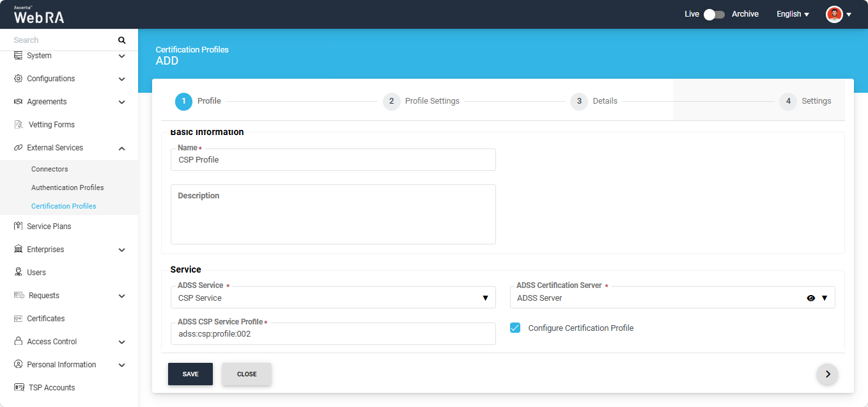View ADSS Certification Server eye icon
The width and height of the screenshot is (868, 407).
point(810,298)
